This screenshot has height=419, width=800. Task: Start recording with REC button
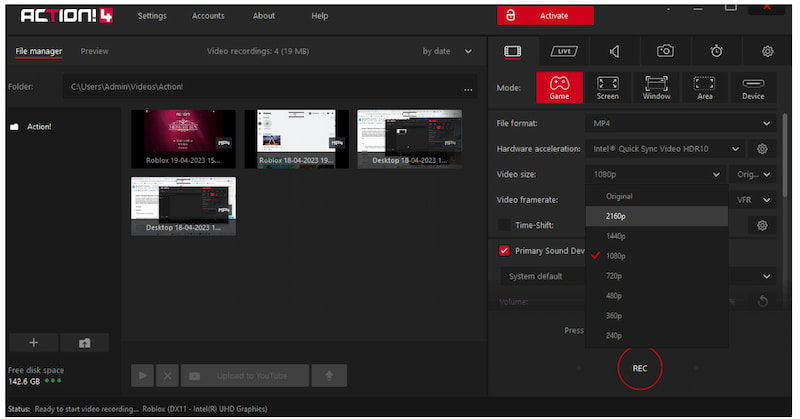pos(639,368)
